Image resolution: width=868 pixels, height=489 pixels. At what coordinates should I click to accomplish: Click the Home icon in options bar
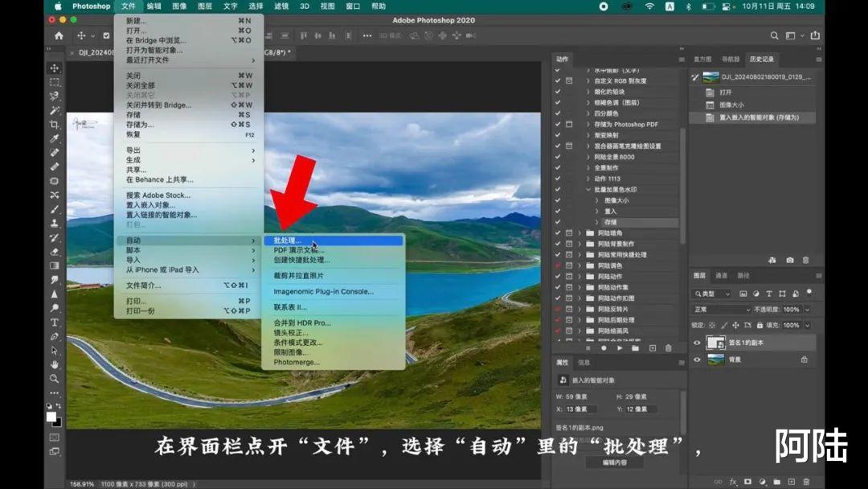click(59, 35)
